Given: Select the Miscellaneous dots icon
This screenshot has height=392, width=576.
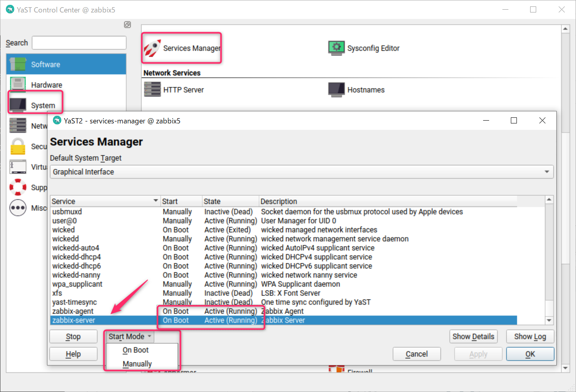Looking at the screenshot, I should (18, 208).
